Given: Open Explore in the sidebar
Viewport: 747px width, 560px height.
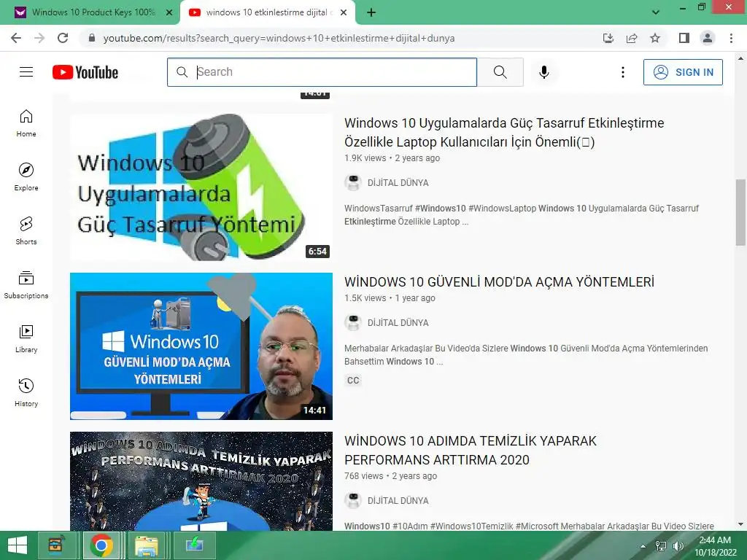Looking at the screenshot, I should tap(26, 177).
